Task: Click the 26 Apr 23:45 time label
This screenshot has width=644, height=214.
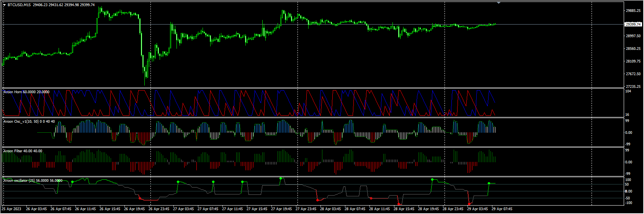Action: tap(159, 209)
